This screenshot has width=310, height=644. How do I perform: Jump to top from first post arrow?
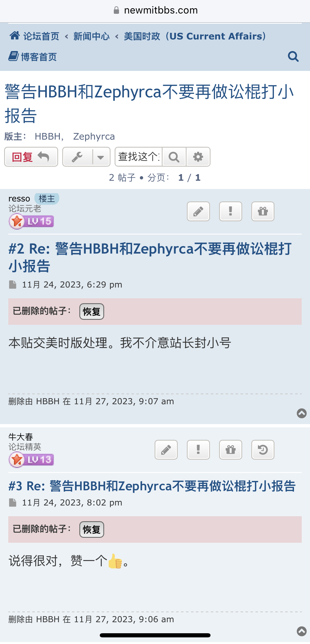pos(302,413)
